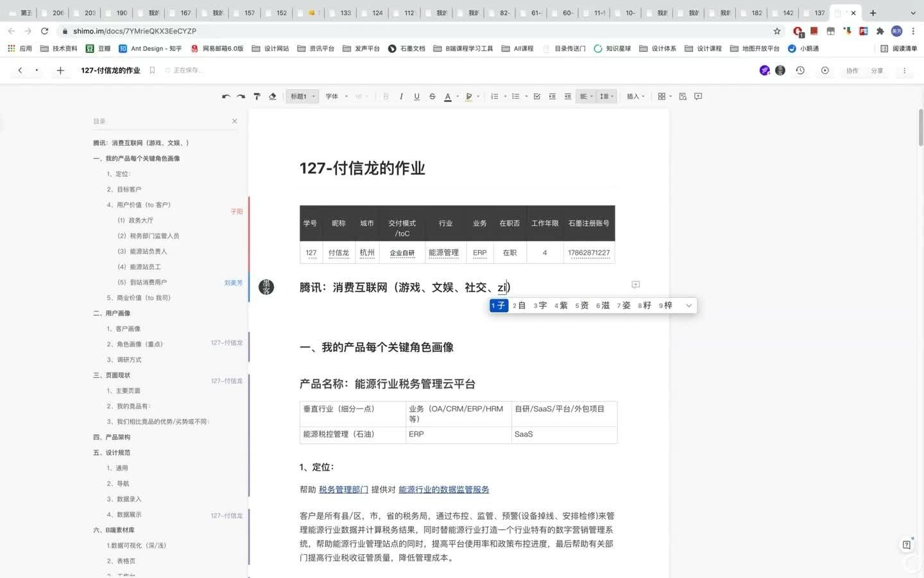
Task: Apply the highlight marker color
Action: [x=469, y=96]
